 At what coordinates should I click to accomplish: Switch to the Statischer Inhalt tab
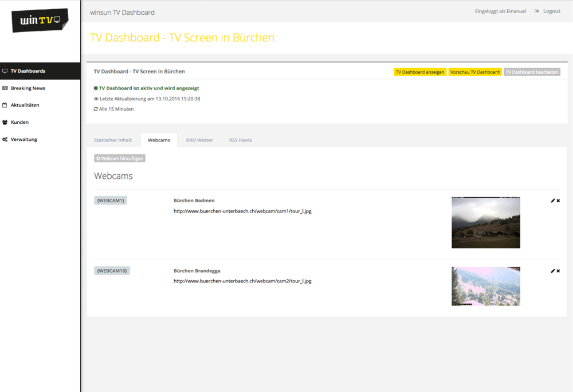pos(113,140)
